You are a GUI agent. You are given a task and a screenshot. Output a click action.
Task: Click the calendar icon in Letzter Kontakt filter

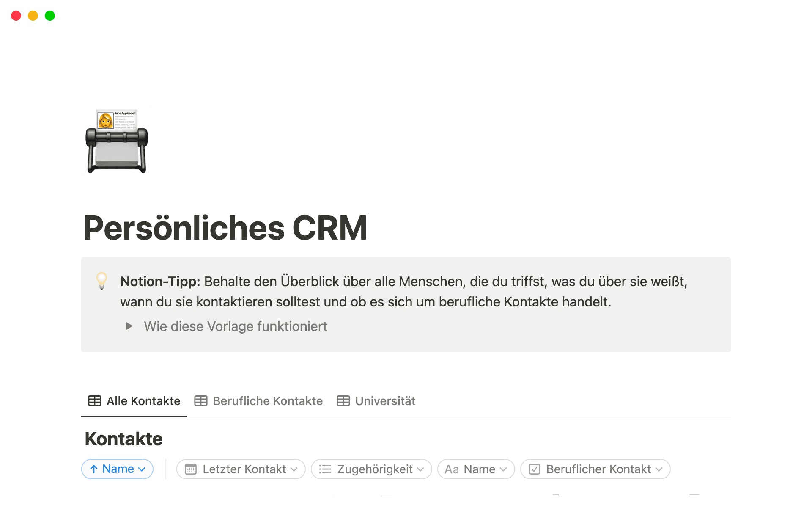[x=192, y=469]
